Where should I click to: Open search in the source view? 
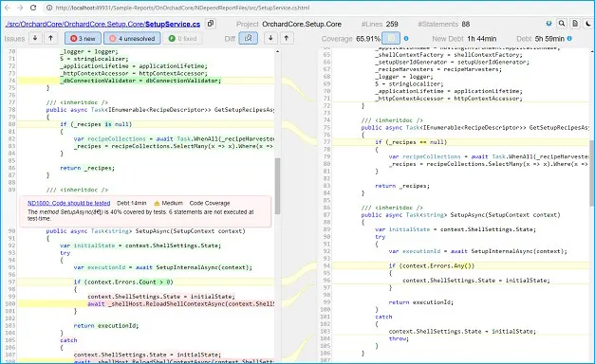click(562, 24)
